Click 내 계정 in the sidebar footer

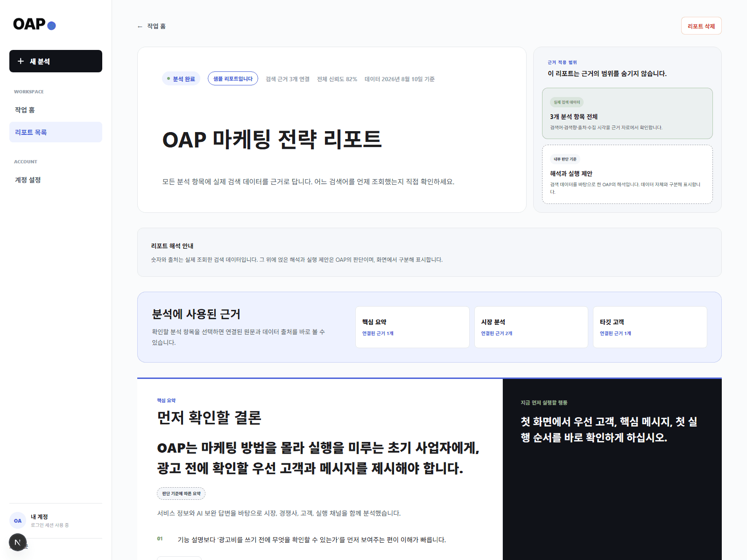pos(39,517)
